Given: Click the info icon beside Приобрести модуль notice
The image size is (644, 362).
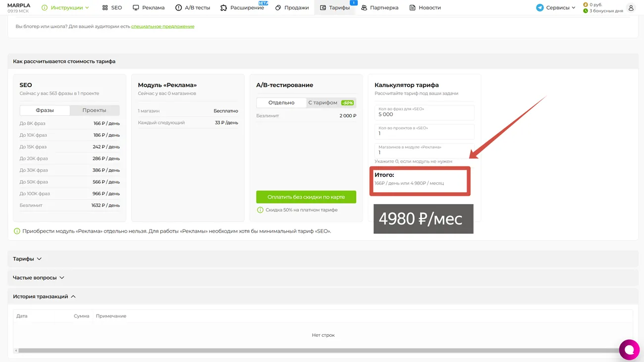Looking at the screenshot, I should click(17, 231).
